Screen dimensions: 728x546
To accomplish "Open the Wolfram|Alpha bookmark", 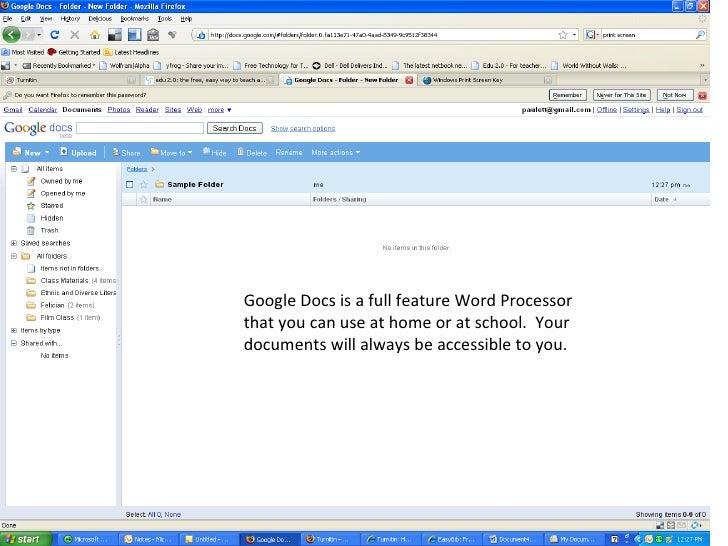I will pos(124,65).
